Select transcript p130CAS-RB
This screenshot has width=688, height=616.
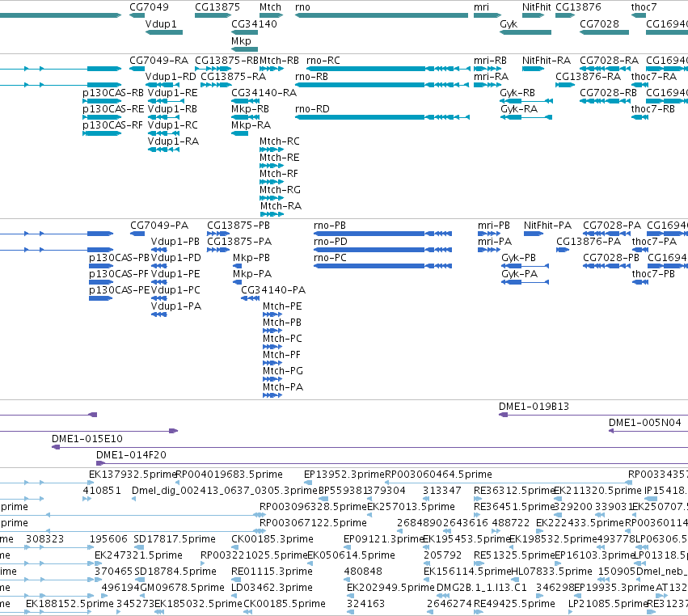tap(113, 93)
